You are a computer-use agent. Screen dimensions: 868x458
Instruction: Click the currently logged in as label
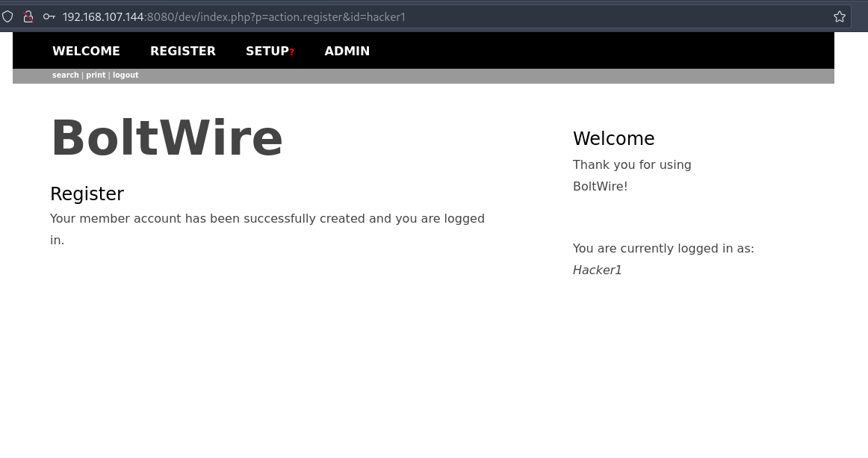[x=663, y=248]
